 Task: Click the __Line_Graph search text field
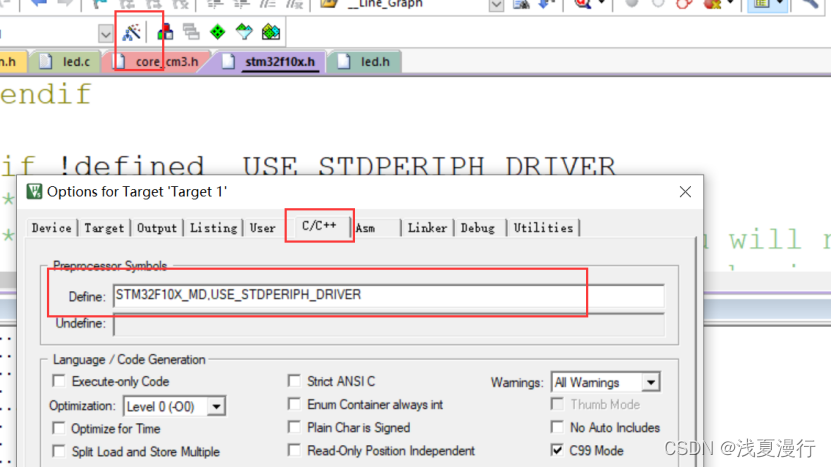(417, 4)
